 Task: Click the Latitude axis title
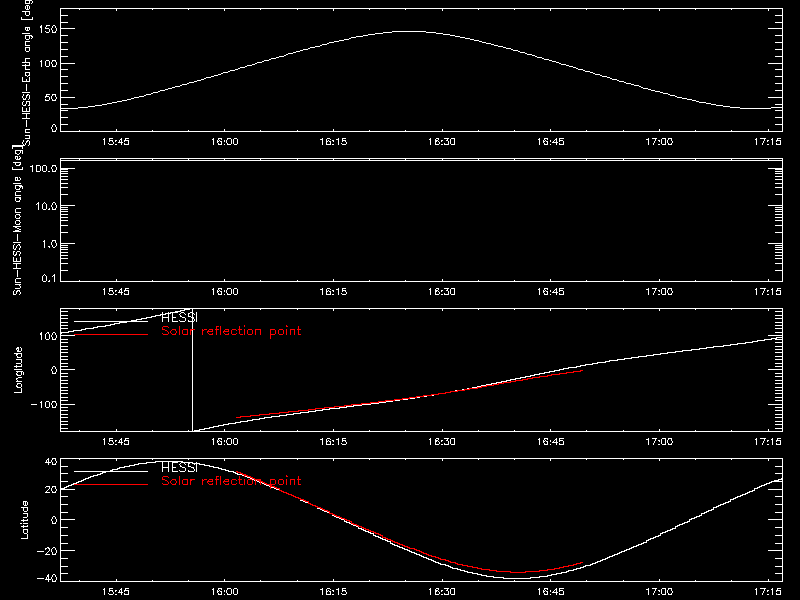24,520
